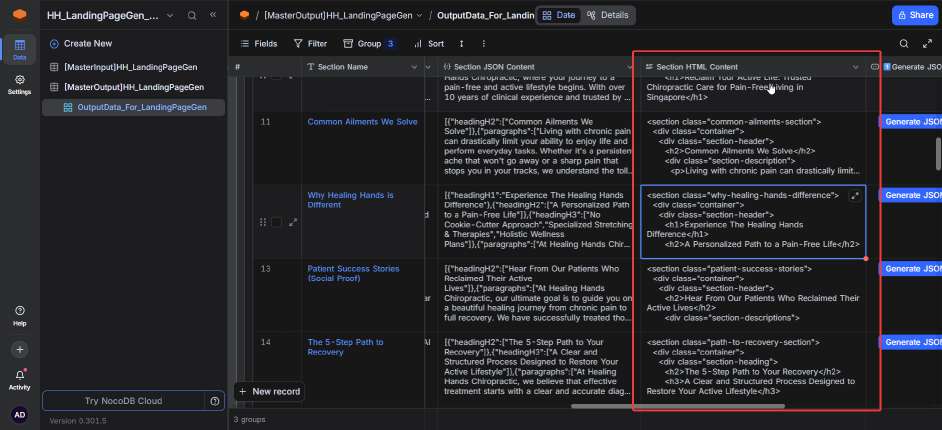Viewport: 942px width, 430px height.
Task: Click the Share button
Action: click(915, 15)
